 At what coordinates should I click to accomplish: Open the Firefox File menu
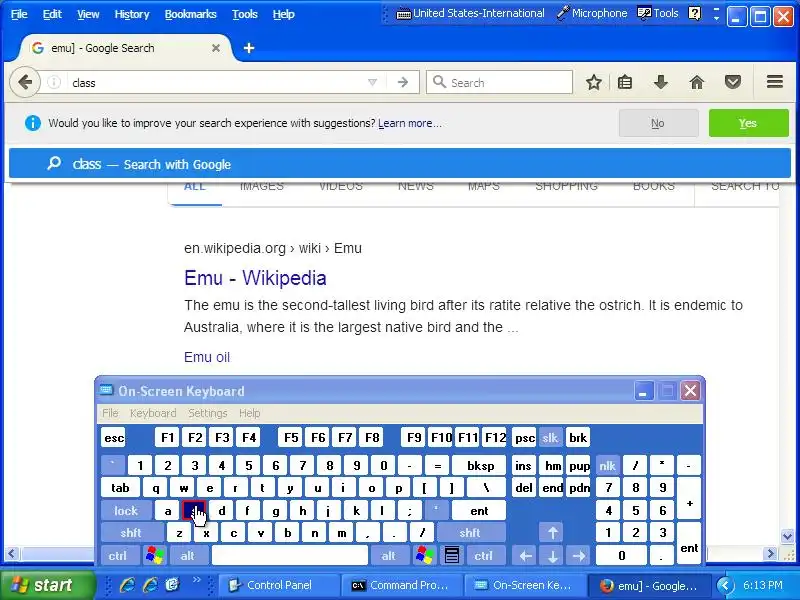19,14
